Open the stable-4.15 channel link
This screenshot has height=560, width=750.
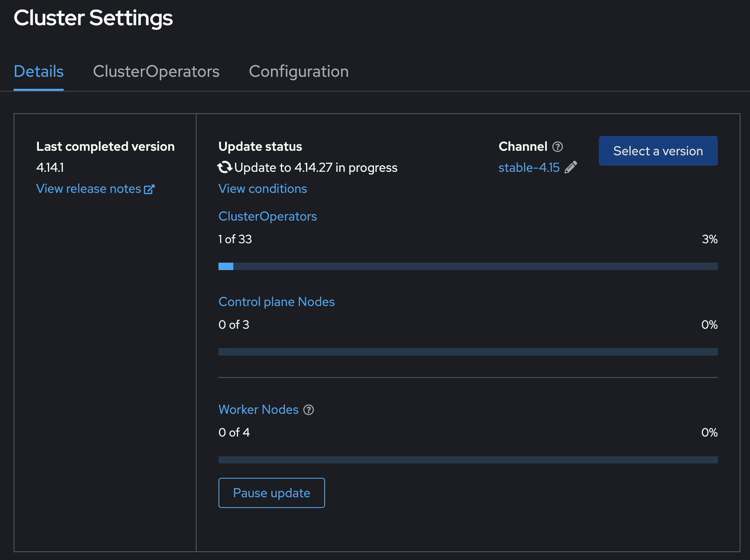(529, 167)
